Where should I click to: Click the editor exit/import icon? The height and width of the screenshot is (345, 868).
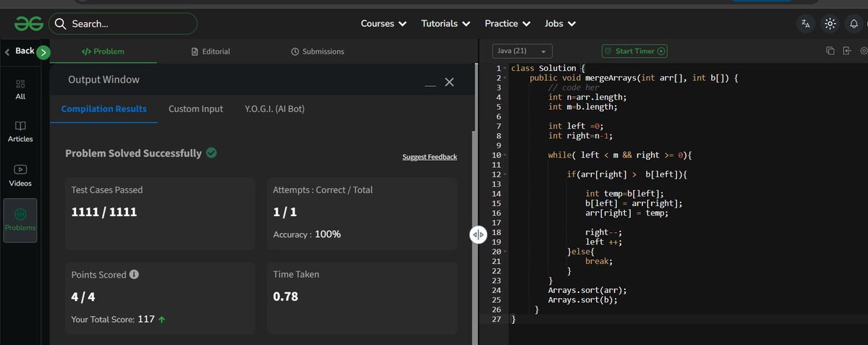[x=846, y=51]
